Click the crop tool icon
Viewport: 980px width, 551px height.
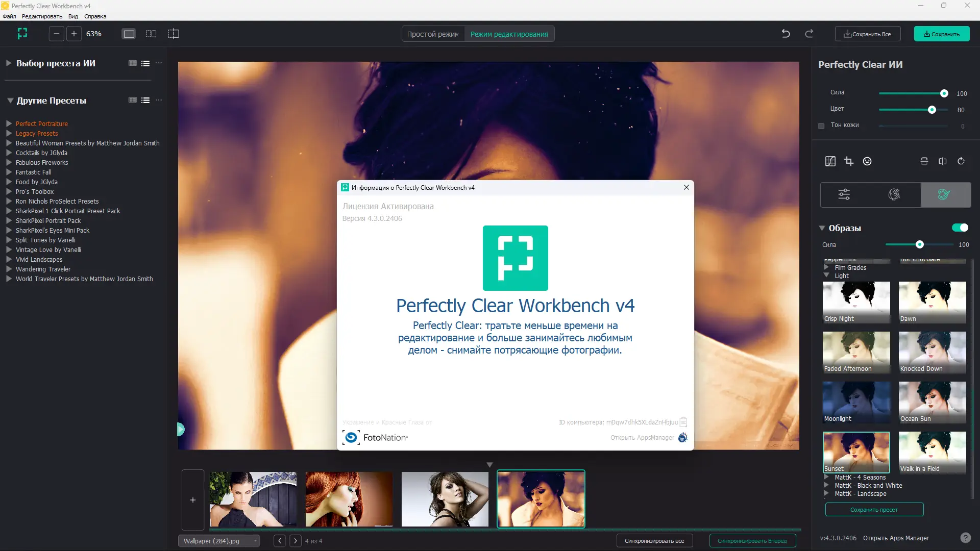[848, 161]
